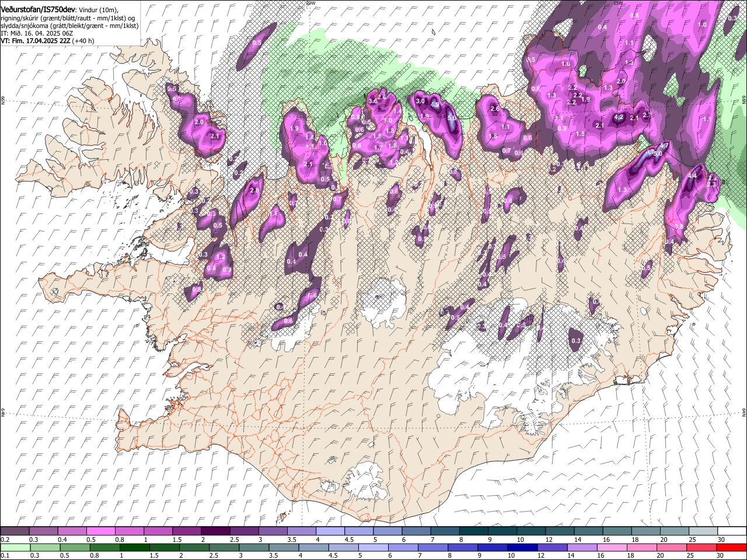Select deep blue lower legend swatch labeled 10
The width and height of the screenshot is (747, 560).
click(x=523, y=547)
